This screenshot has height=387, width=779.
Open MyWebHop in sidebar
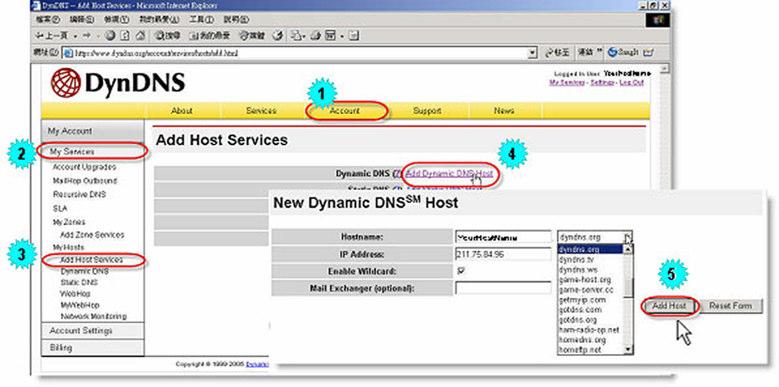[x=80, y=305]
